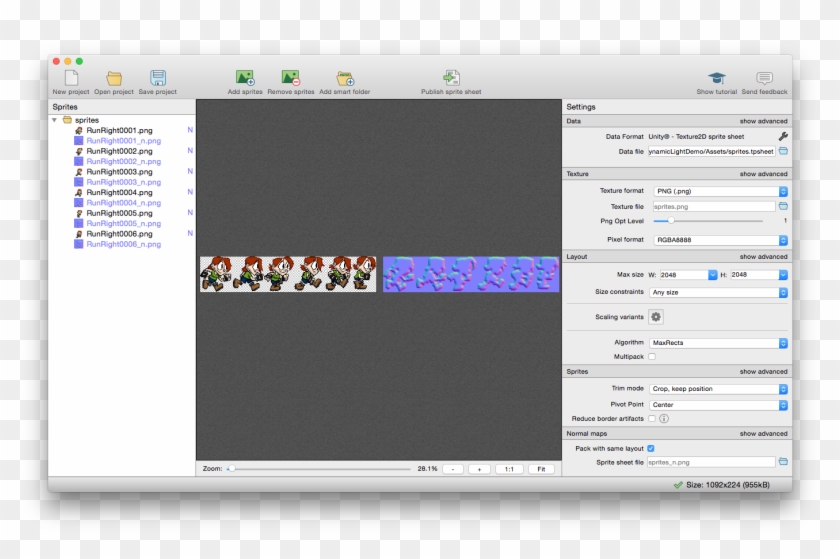Screen dimensions: 840x559
Task: Click the Add smart folder icon
Action: pos(345,78)
